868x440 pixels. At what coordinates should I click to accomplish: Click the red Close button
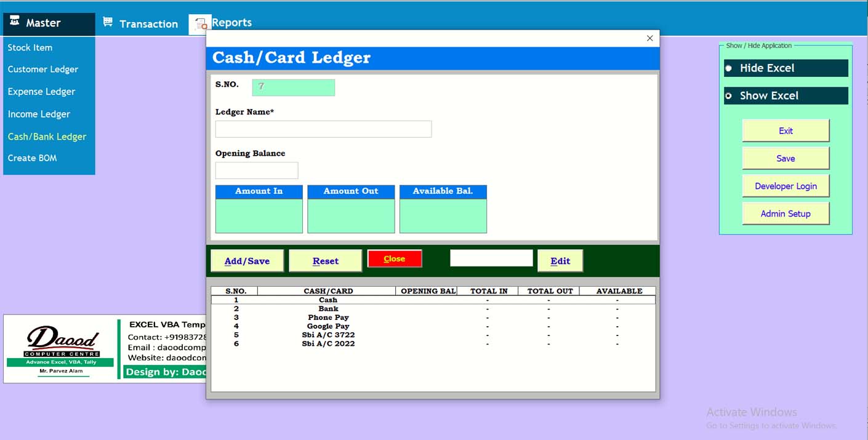[394, 259]
